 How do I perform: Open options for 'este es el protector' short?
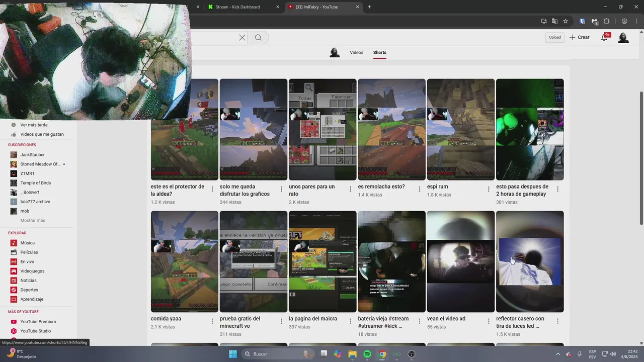(x=212, y=189)
